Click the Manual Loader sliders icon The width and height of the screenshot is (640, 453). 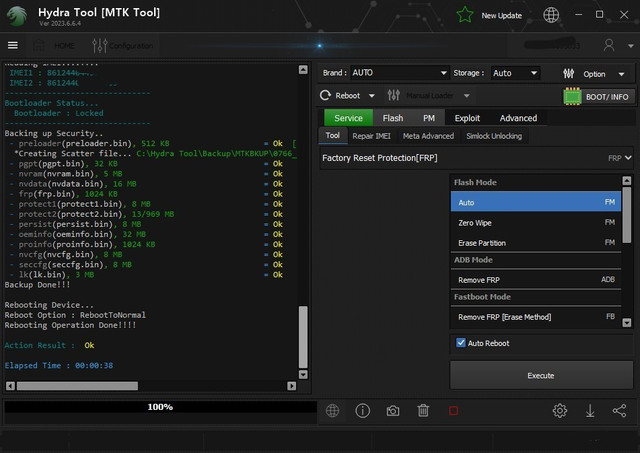393,95
